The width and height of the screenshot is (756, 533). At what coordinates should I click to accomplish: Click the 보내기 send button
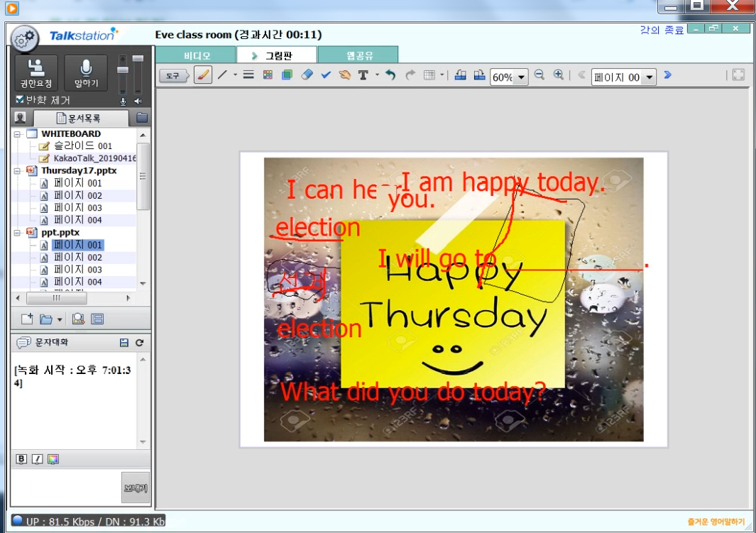(136, 488)
